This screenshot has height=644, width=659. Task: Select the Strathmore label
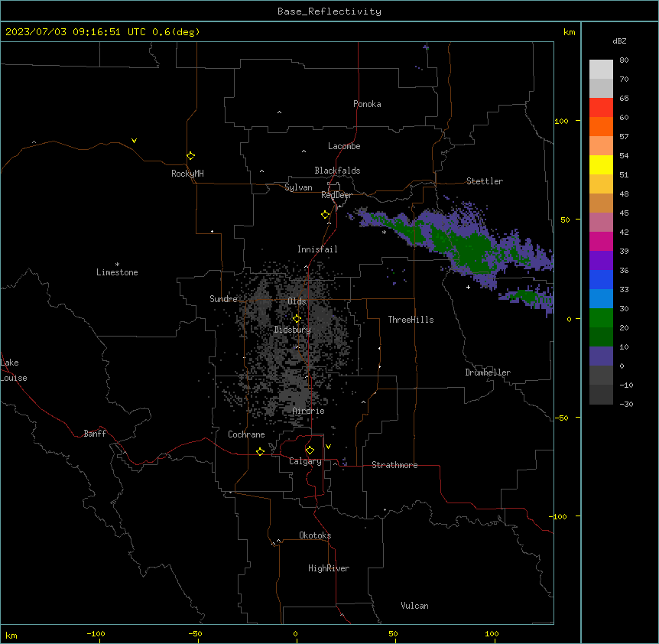(394, 465)
